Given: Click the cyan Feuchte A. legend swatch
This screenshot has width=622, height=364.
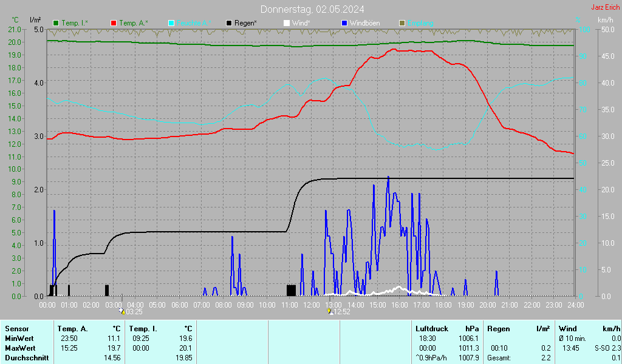Looking at the screenshot, I should coord(171,23).
